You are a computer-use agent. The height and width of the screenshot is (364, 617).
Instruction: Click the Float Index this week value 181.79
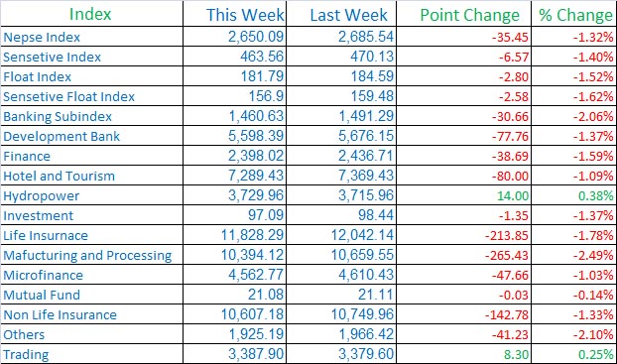262,76
